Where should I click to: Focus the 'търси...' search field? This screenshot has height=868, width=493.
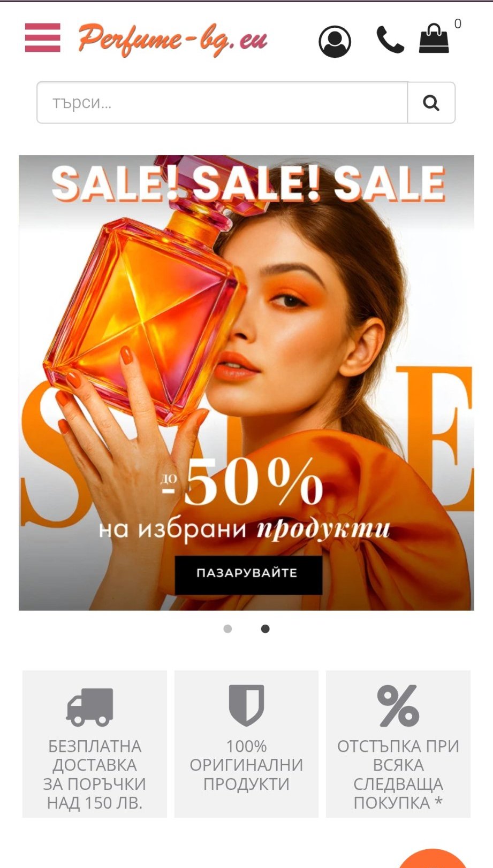pos(222,103)
